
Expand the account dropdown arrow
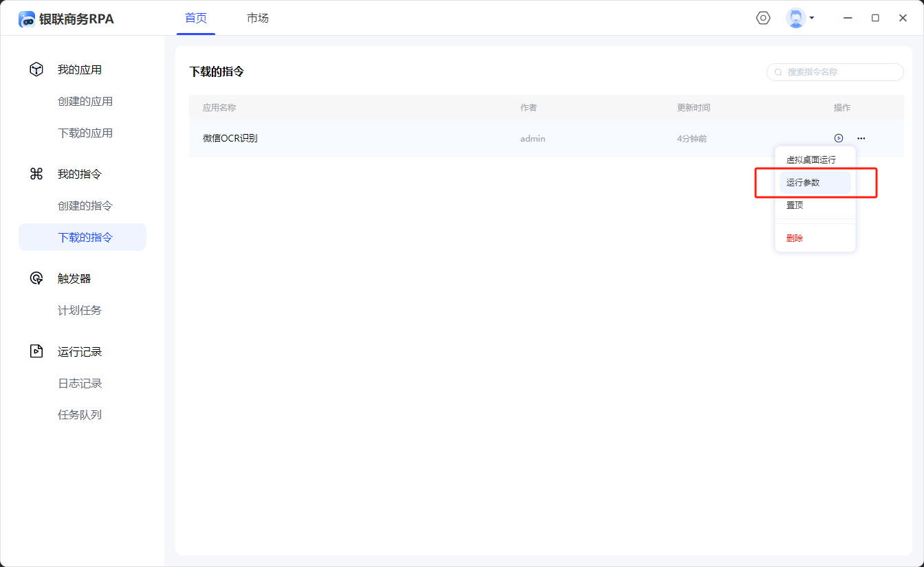pyautogui.click(x=812, y=18)
